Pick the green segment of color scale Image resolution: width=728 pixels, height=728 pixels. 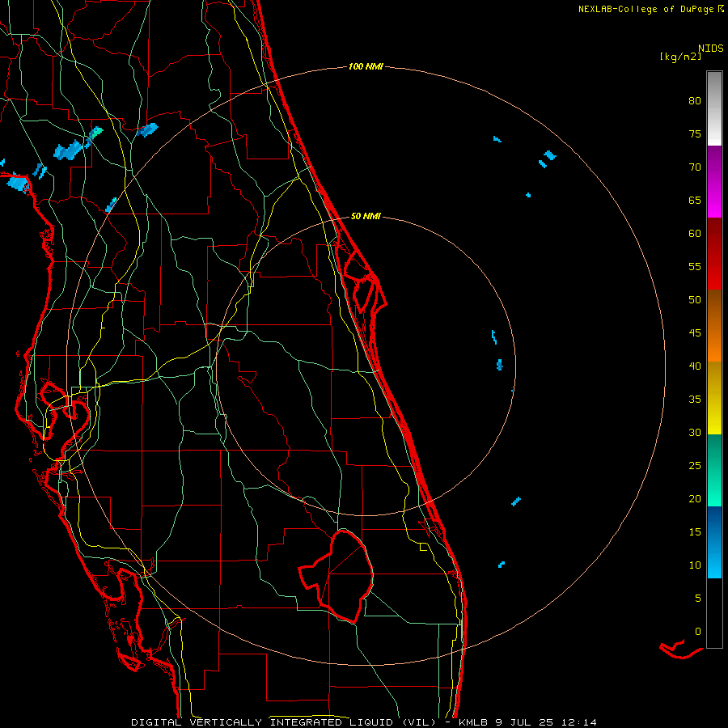[714, 470]
